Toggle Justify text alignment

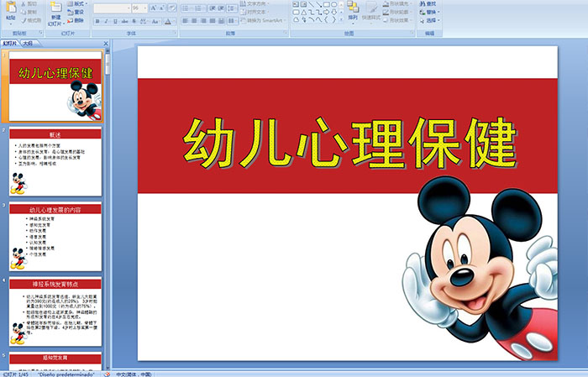pos(213,21)
